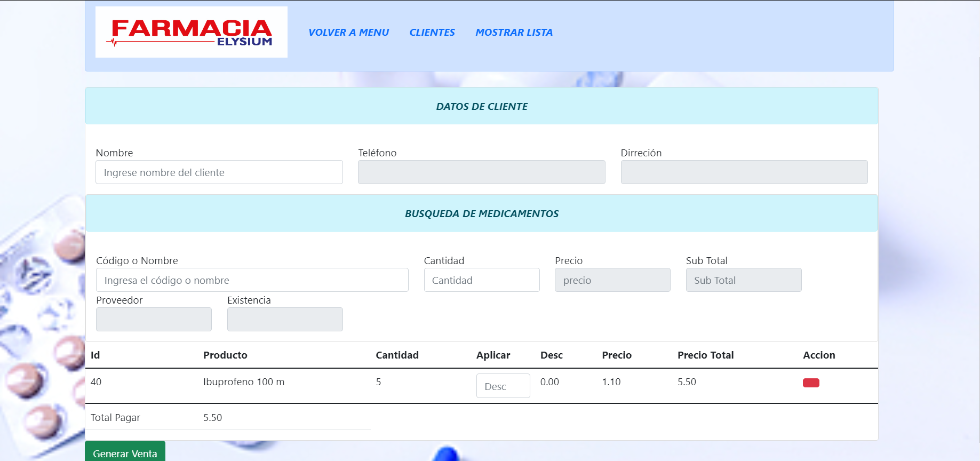The width and height of the screenshot is (980, 461).
Task: Click the Datos de Cliente header
Action: tap(481, 106)
